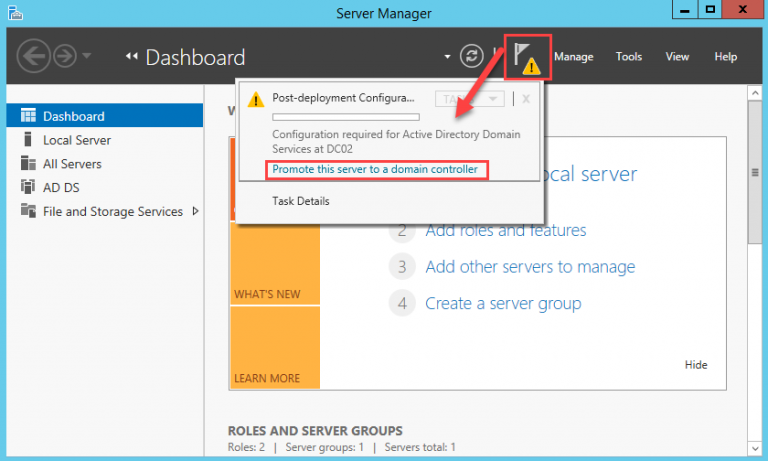Click Add other servers to manage
Screen dimensions: 768x461
530,267
